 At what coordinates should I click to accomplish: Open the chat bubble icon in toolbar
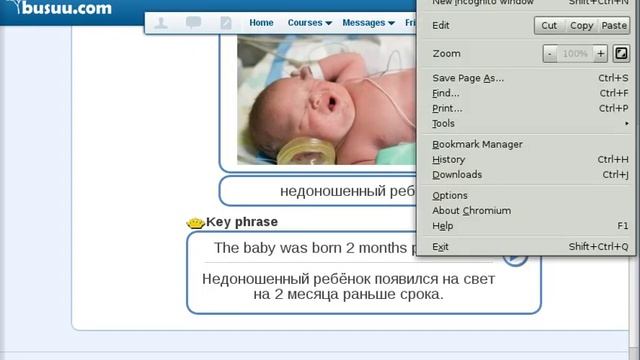[193, 22]
